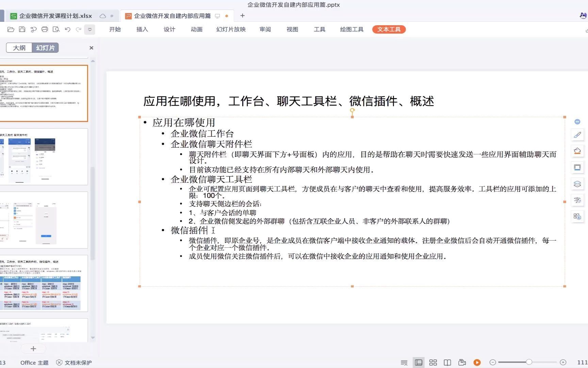Click the shape fill icon in side toolbar
The height and width of the screenshot is (368, 588).
pos(577,151)
